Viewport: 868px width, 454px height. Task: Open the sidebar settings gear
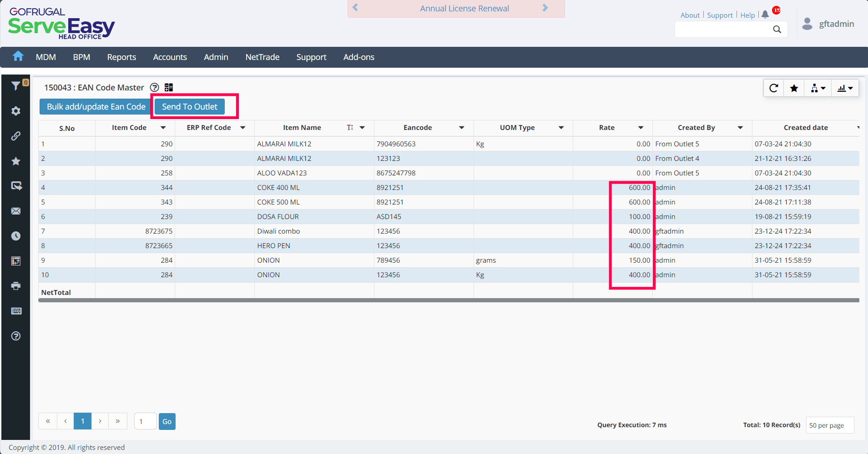click(16, 111)
